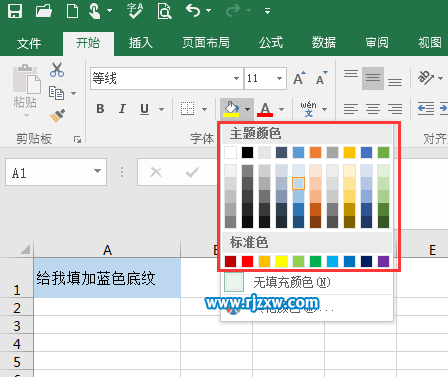Open the font name dropdown arrow
This screenshot has height=377, width=448.
coord(236,79)
